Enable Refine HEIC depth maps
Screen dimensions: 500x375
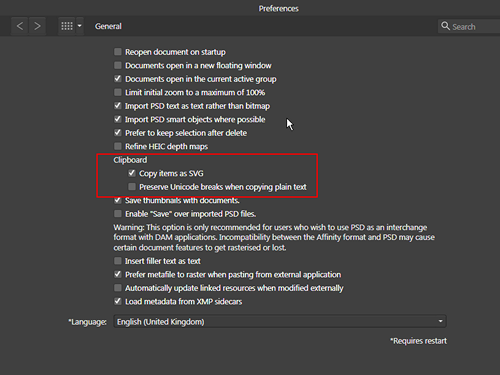pos(118,146)
